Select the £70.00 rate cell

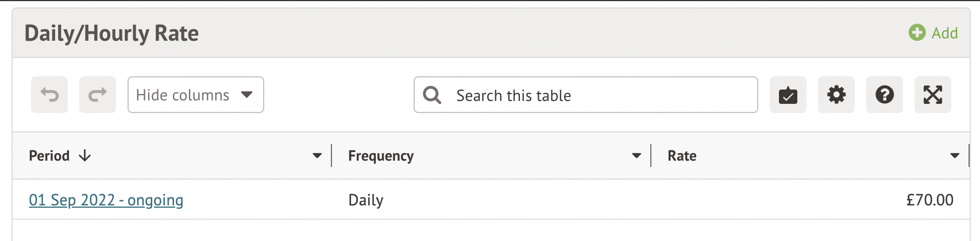pos(929,200)
